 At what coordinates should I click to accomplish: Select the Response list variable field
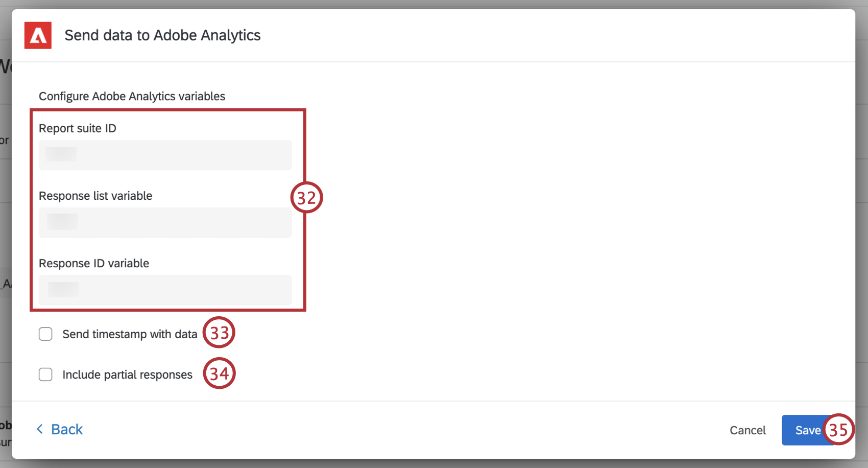click(x=164, y=222)
